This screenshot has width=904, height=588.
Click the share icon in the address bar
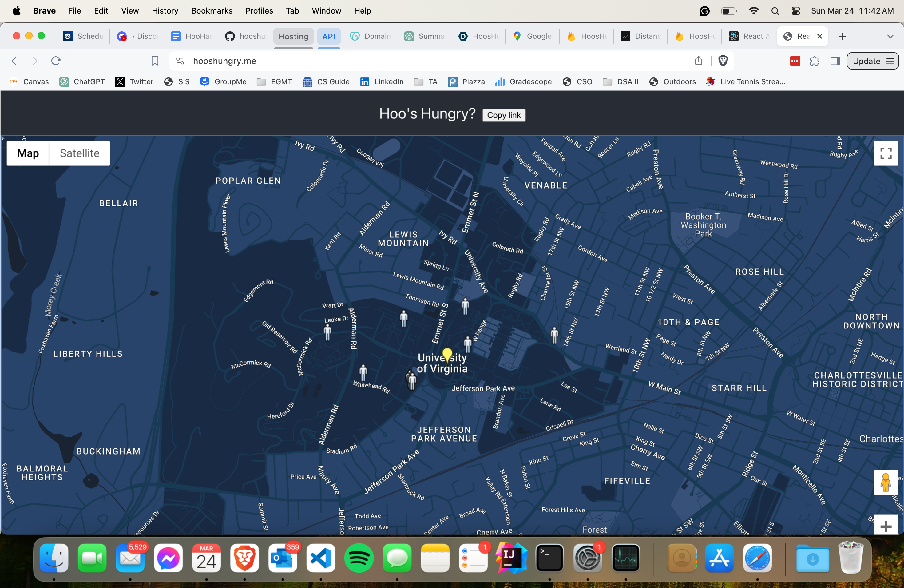pos(699,61)
